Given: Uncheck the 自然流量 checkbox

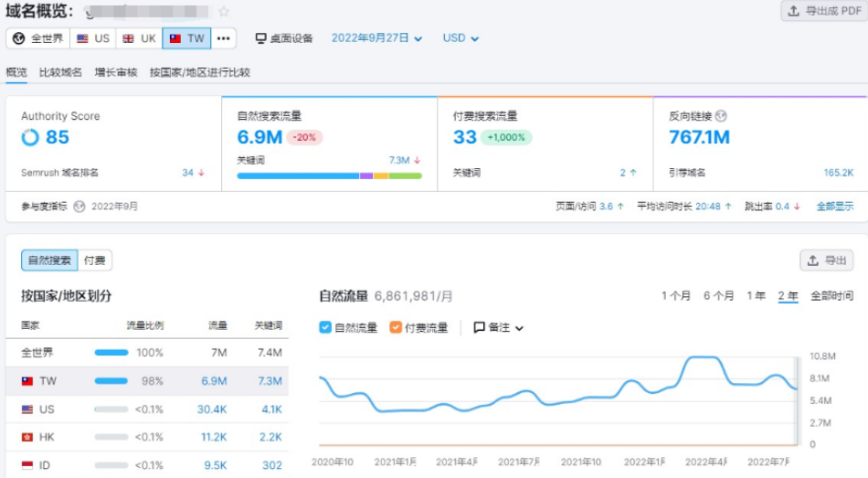Looking at the screenshot, I should 325,327.
